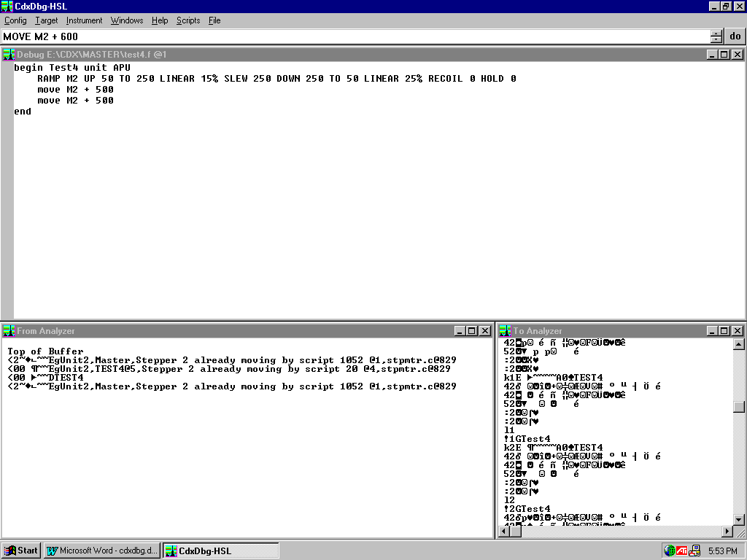Click the second 'move M2 + 500' line
Screen dimensions: 747x560
[75, 101]
